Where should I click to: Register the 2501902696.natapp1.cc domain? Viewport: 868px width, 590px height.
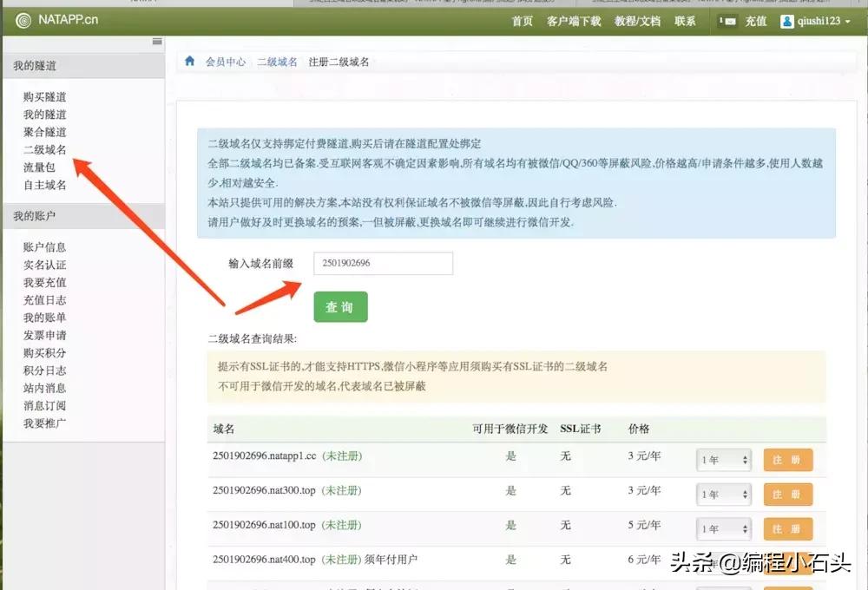pyautogui.click(x=787, y=459)
